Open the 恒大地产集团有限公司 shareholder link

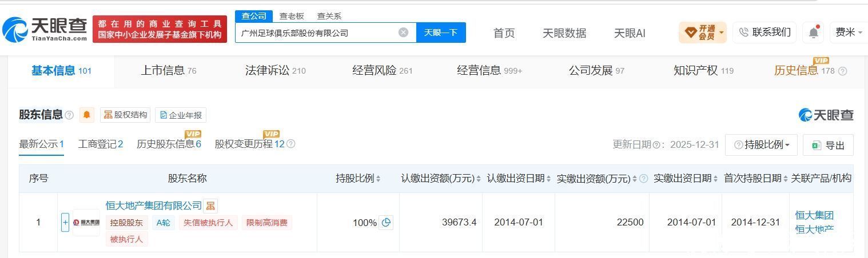click(154, 205)
